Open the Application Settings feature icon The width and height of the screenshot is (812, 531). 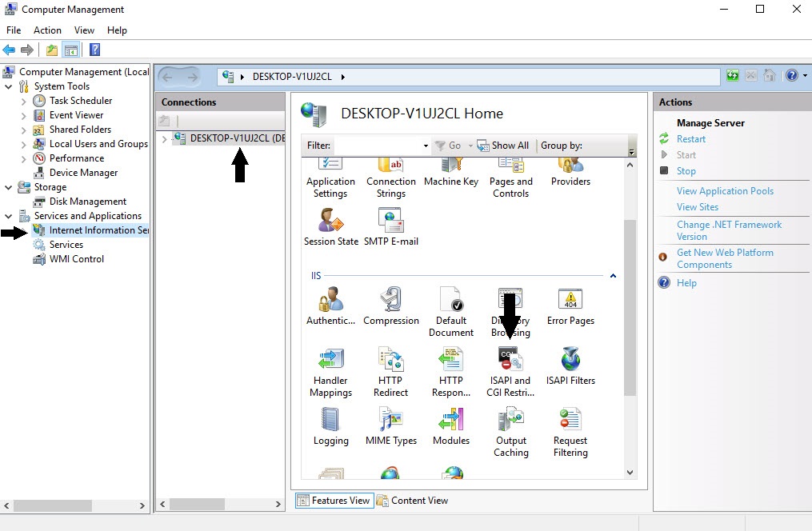click(330, 178)
